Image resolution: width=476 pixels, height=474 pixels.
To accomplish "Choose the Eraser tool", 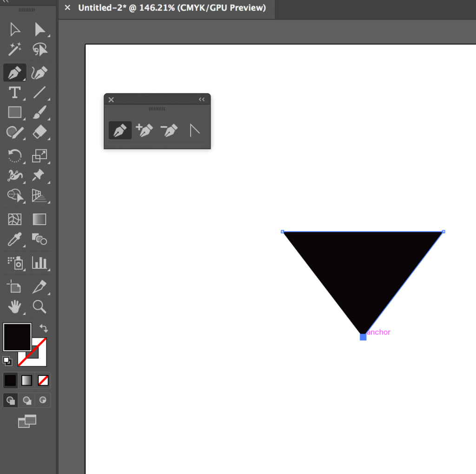I will pos(40,133).
